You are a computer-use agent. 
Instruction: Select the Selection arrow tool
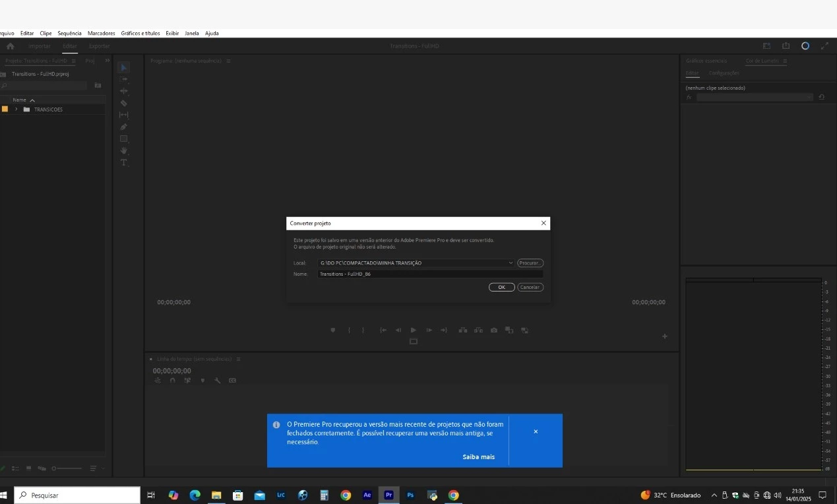(123, 67)
